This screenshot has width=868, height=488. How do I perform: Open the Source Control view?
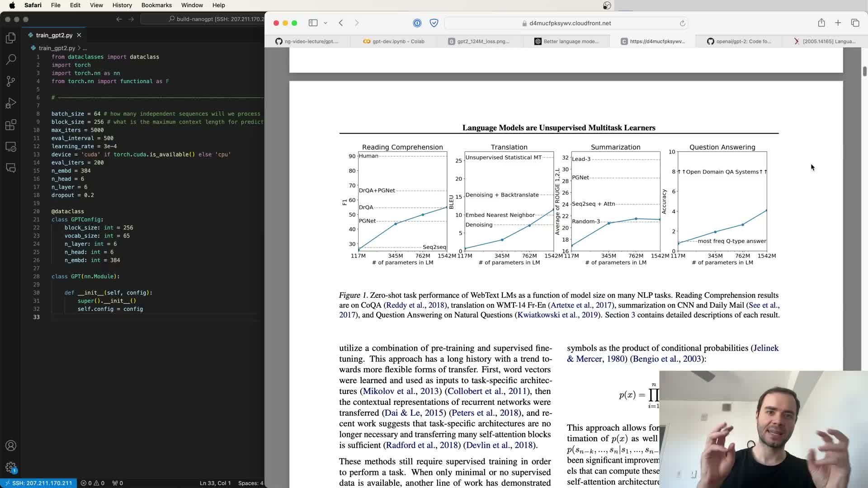pos(11,81)
